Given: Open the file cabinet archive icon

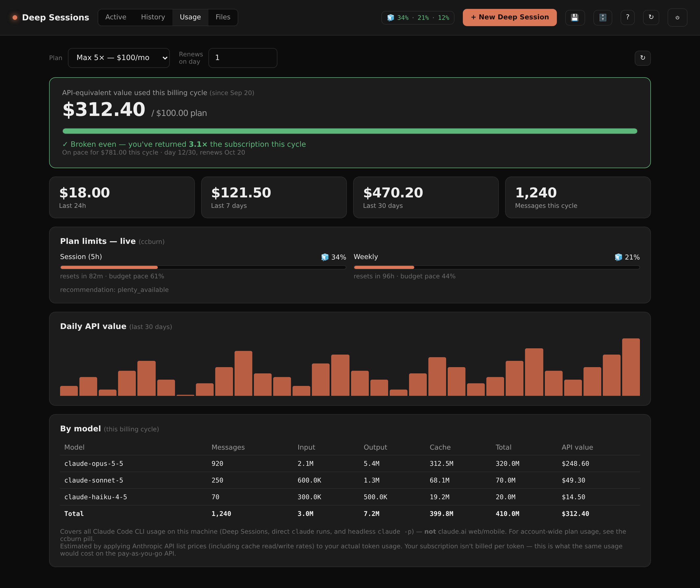Looking at the screenshot, I should (x=603, y=17).
